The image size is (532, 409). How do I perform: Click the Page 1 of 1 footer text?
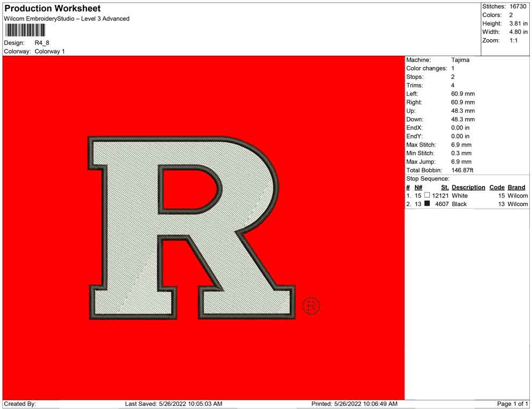pos(513,404)
